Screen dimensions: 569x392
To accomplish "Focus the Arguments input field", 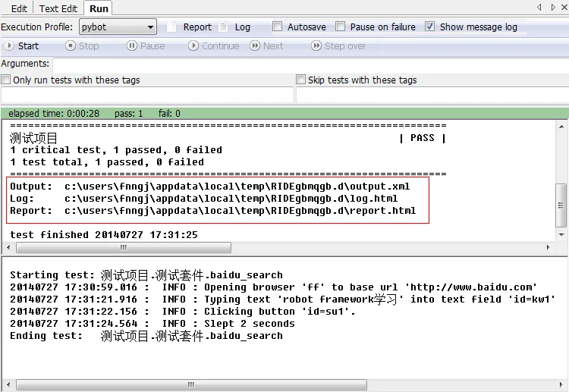I will click(310, 65).
